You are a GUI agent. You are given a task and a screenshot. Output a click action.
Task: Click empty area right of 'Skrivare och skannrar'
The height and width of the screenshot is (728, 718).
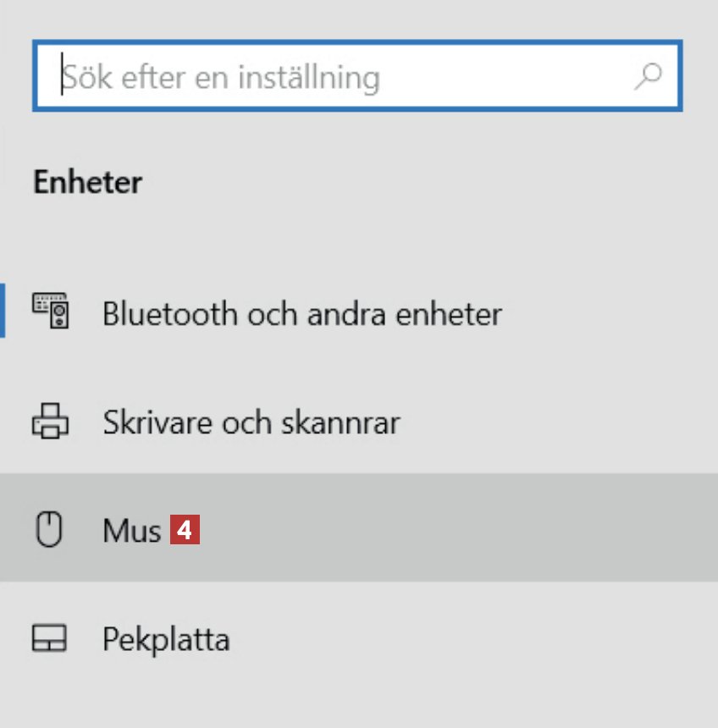(x=550, y=422)
